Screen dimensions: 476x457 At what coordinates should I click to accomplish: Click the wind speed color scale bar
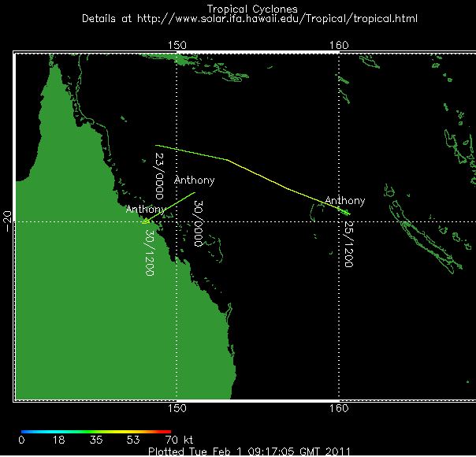(x=95, y=432)
